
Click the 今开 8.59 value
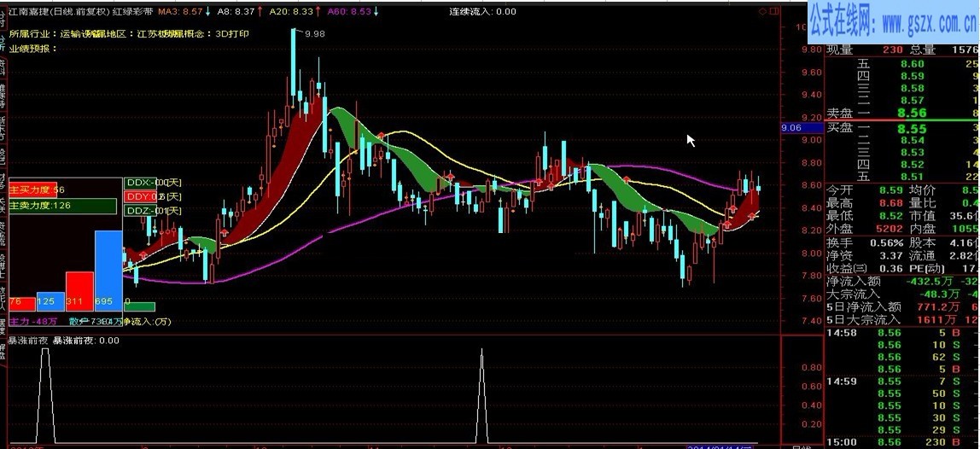pos(891,190)
